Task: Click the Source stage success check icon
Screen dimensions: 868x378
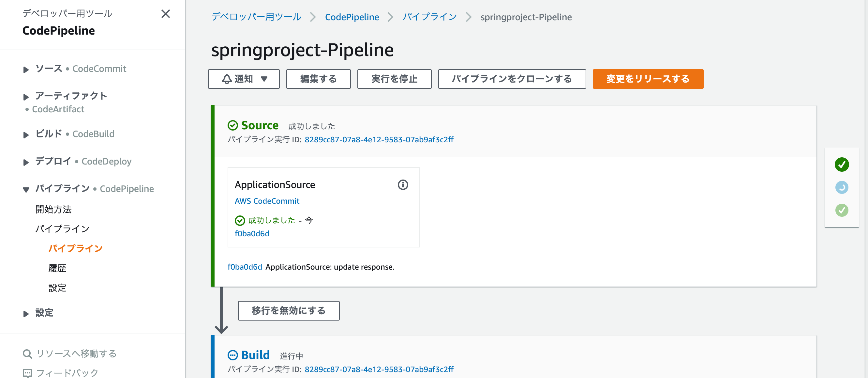Action: 233,125
